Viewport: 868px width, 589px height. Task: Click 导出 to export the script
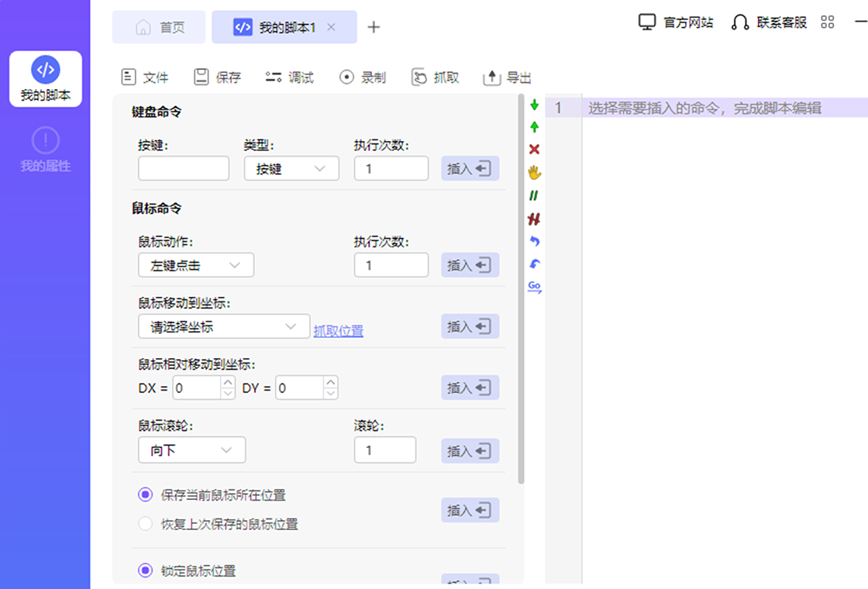click(x=507, y=77)
